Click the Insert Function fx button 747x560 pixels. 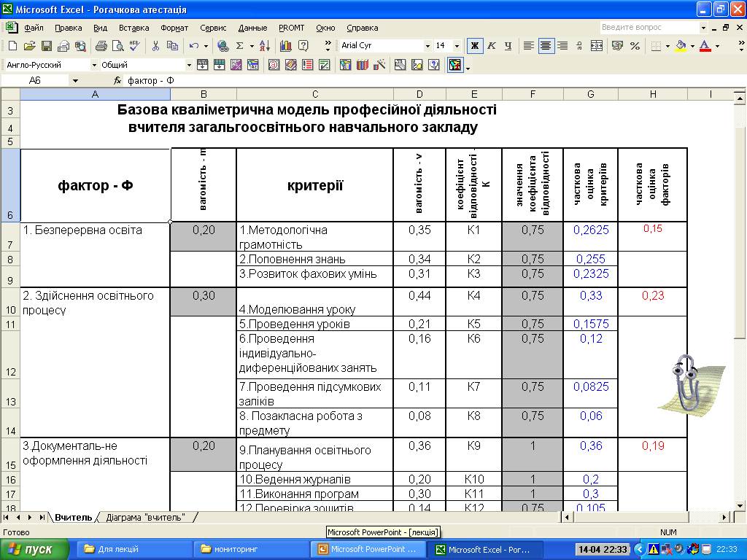pos(117,81)
